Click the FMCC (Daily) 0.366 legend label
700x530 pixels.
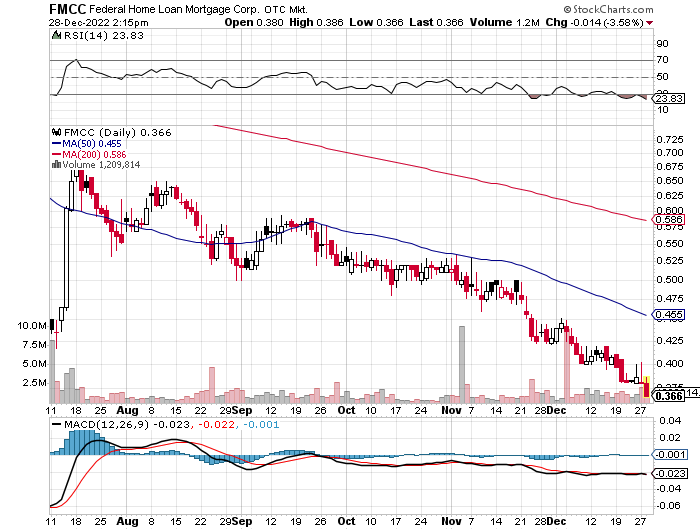pyautogui.click(x=117, y=133)
